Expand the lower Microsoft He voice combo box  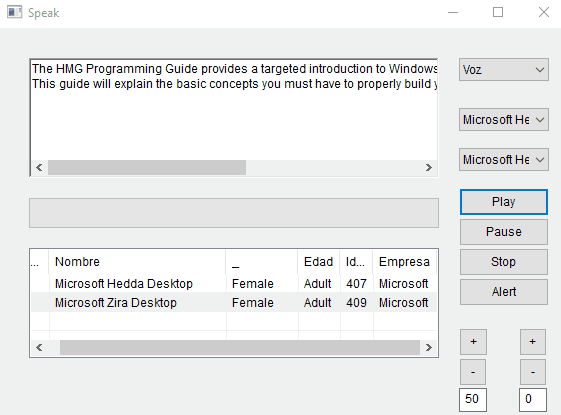point(504,160)
